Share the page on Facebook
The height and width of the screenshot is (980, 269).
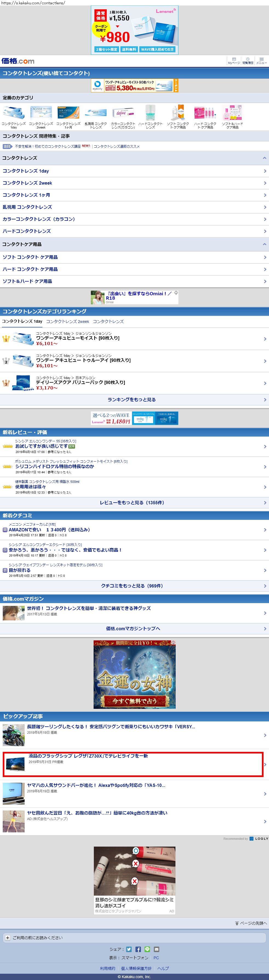[x=138, y=949]
